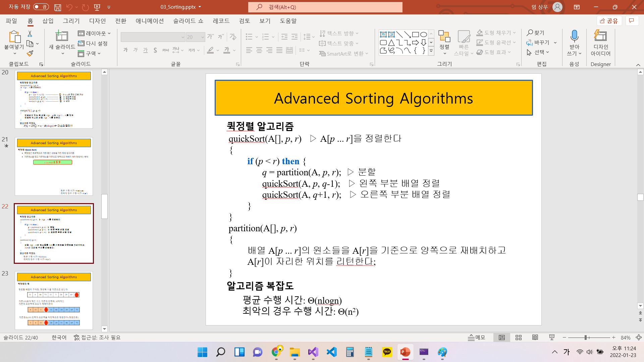This screenshot has height=362, width=644.
Task: Click the Save disk icon in title bar
Action: 58,7
